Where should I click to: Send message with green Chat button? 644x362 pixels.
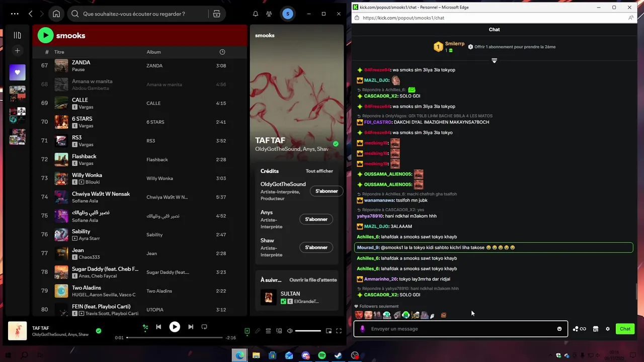click(625, 329)
